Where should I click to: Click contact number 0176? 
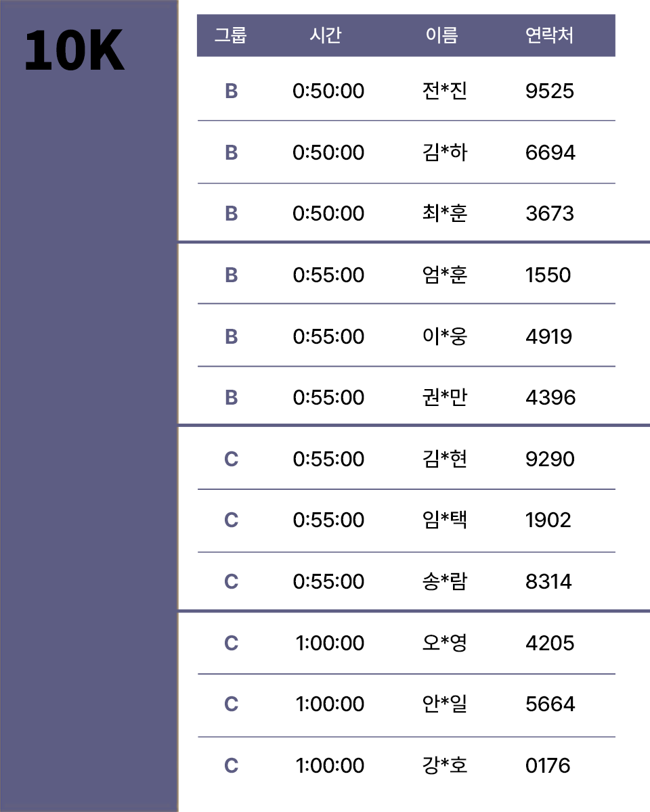[x=548, y=765]
